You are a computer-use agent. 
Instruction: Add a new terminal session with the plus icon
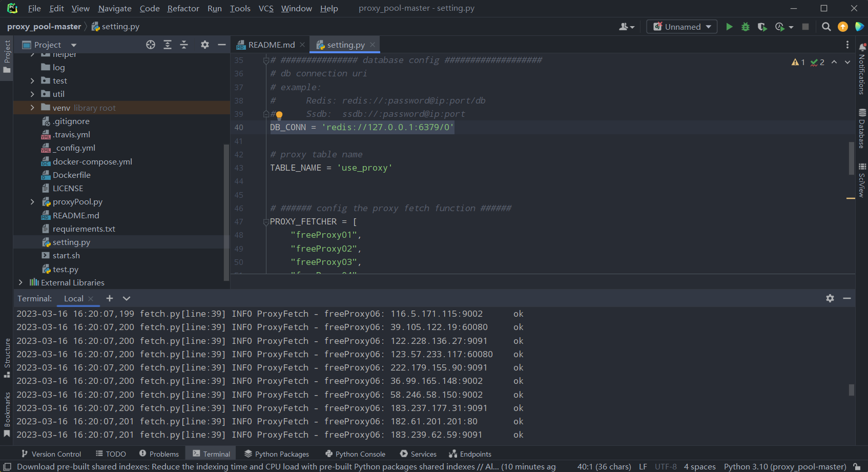[x=110, y=298]
